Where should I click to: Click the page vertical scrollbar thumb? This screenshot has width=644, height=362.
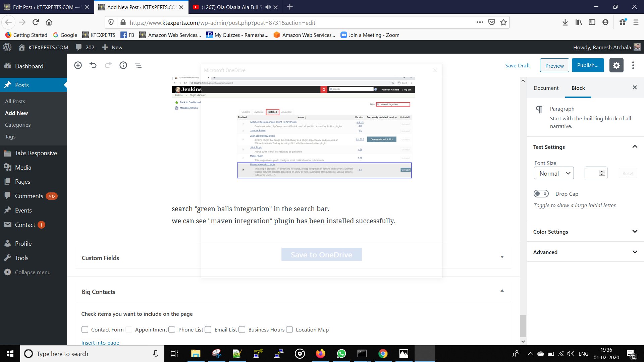(x=523, y=326)
